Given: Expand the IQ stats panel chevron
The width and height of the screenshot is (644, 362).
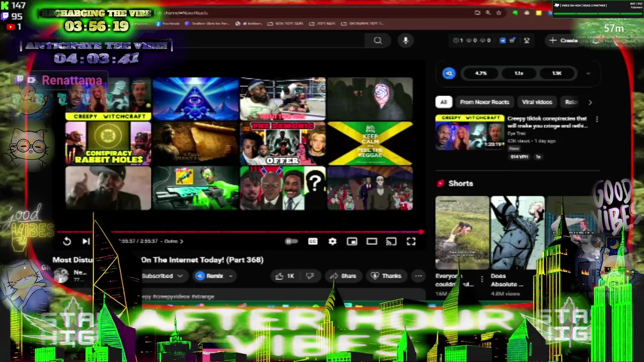Looking at the screenshot, I should tap(588, 73).
